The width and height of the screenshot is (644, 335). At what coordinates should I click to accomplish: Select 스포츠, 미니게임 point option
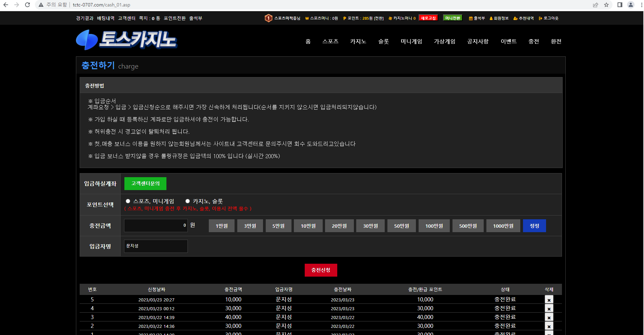[128, 201]
